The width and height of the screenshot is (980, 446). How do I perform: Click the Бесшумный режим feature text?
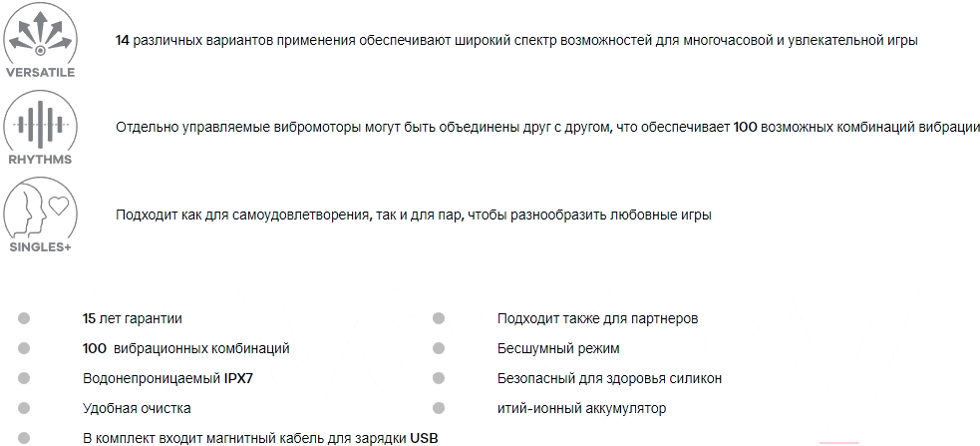(x=558, y=349)
